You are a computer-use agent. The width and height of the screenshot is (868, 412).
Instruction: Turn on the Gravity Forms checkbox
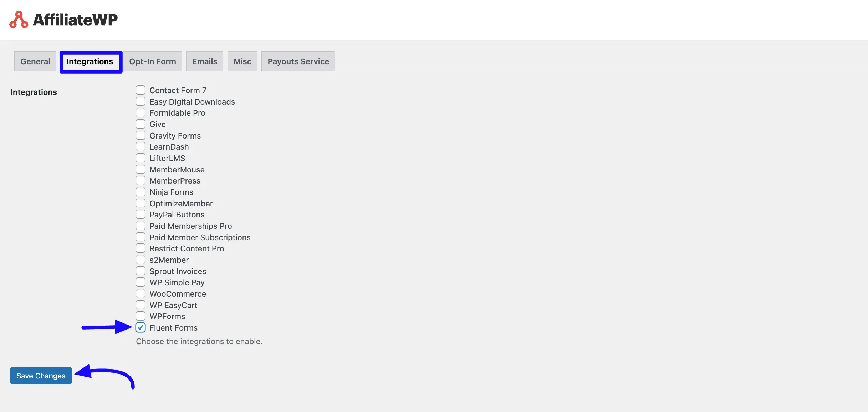(x=141, y=135)
